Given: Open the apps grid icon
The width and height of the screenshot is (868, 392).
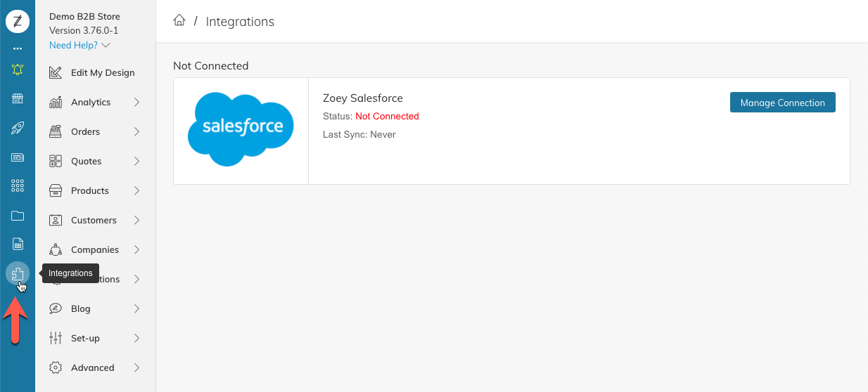Looking at the screenshot, I should point(18,186).
